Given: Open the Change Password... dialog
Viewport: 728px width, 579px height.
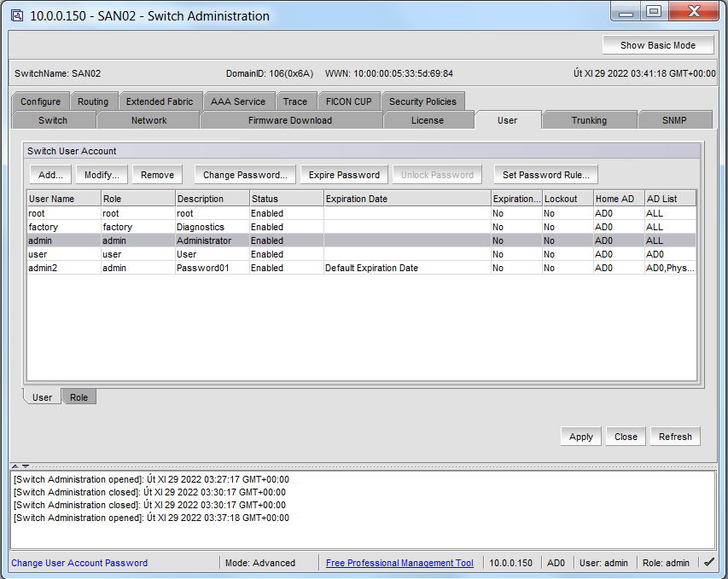Looking at the screenshot, I should [x=245, y=175].
